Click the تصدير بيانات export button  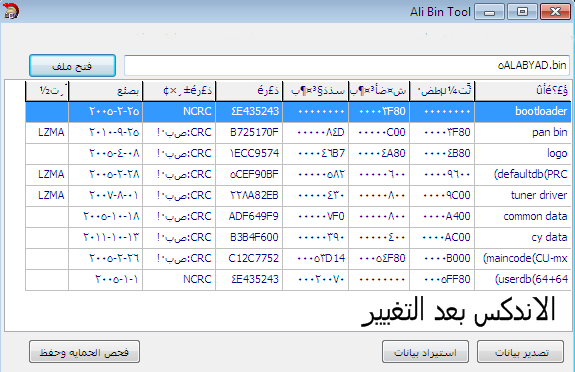pos(520,352)
